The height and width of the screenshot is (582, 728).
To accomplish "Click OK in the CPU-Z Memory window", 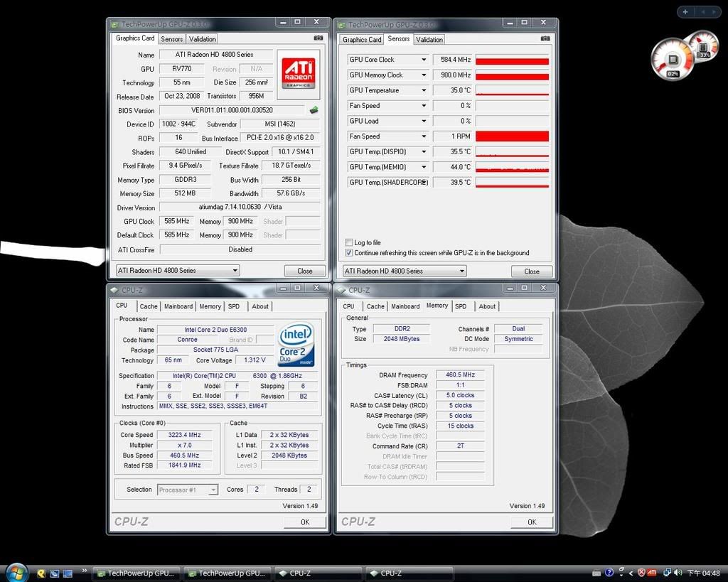I will (532, 522).
